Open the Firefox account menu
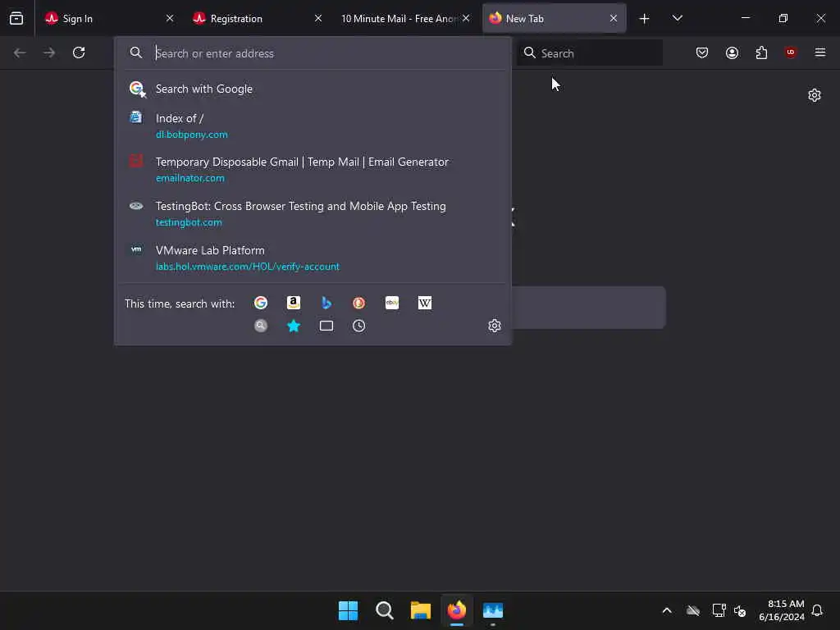 732,52
